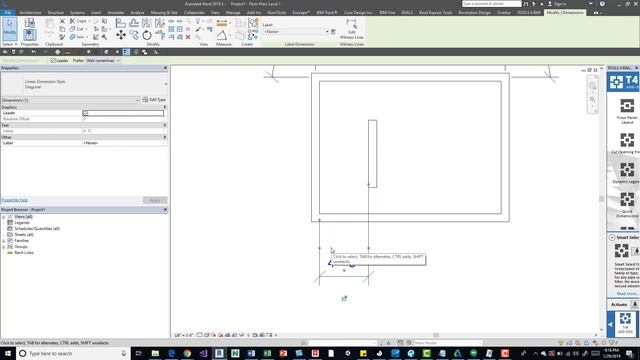Switch to the Annotate ribbon tab

click(116, 13)
